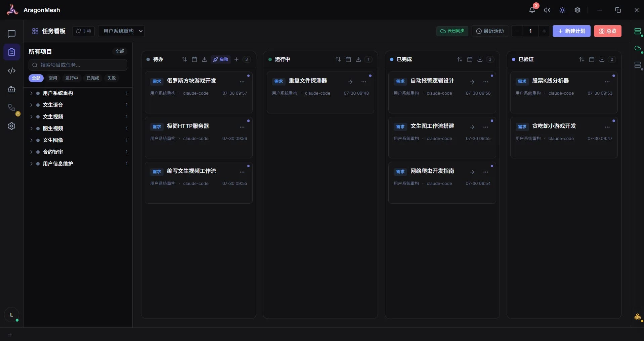Click arrow on 重复文件探测器 card
The image size is (644, 341).
coord(350,82)
